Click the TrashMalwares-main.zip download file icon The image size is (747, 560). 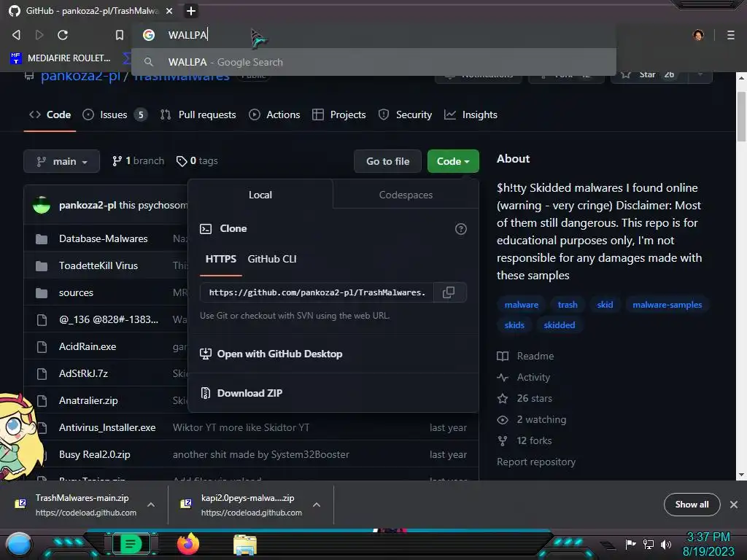(x=20, y=503)
